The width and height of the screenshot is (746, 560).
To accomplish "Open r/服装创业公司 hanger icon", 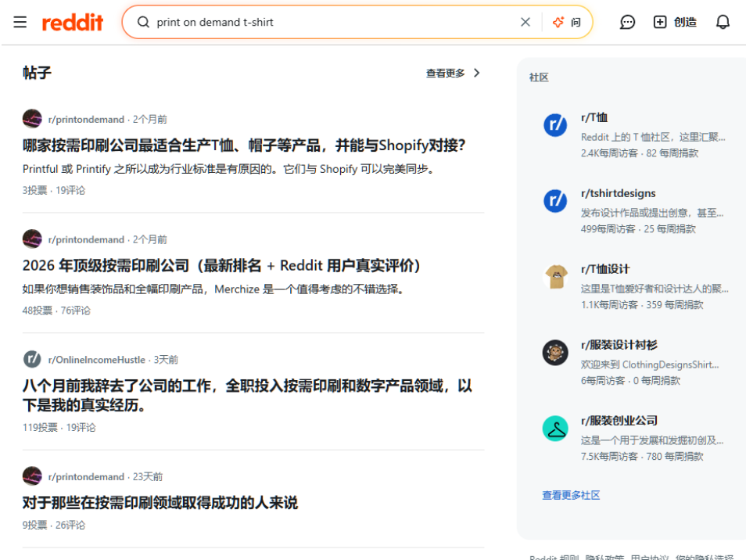I will click(555, 429).
